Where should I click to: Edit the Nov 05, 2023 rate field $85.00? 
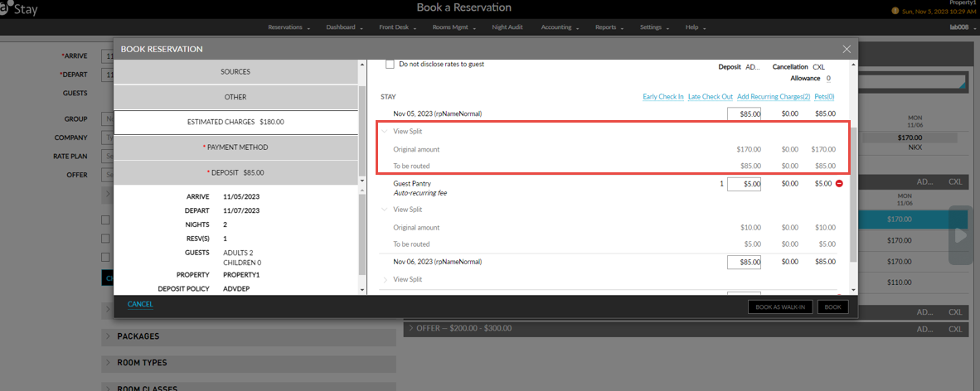[x=744, y=113]
